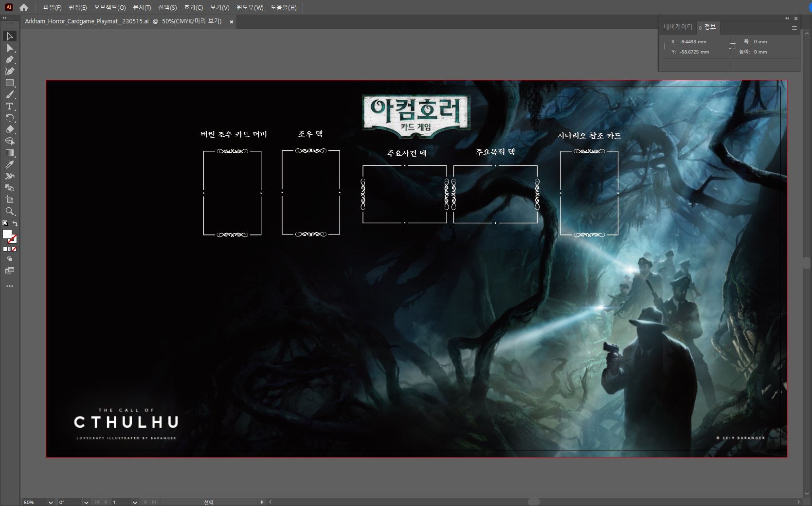Open status bar display options arrow
Viewport: 812px width, 506px height.
coord(262,502)
